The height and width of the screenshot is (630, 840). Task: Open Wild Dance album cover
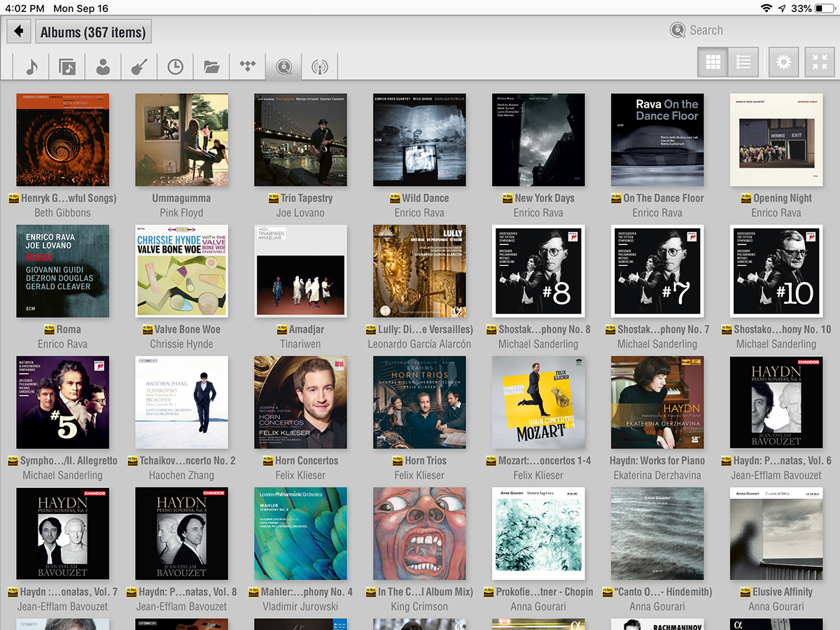coord(419,140)
